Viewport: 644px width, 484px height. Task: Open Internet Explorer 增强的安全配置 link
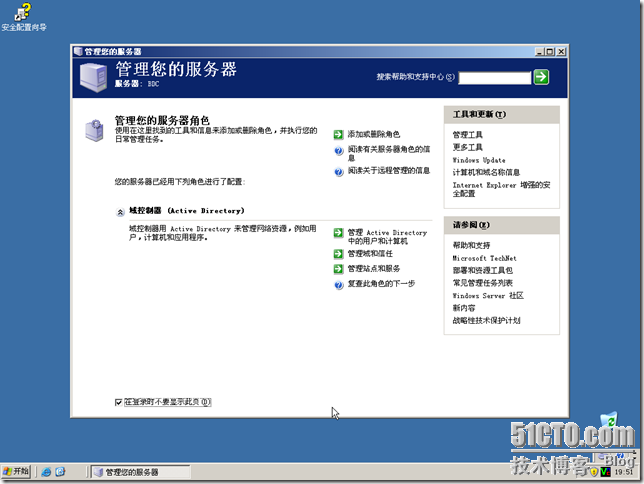click(x=501, y=189)
